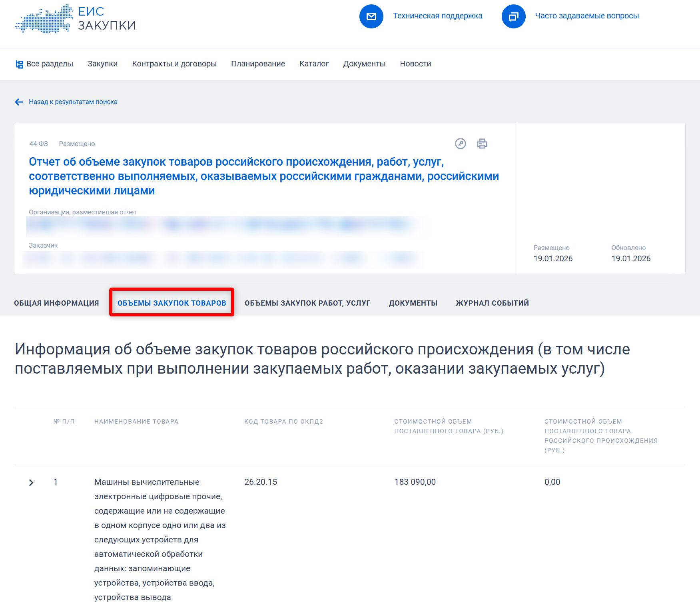The image size is (700, 604).
Task: Open the Планирование section
Action: click(x=258, y=63)
